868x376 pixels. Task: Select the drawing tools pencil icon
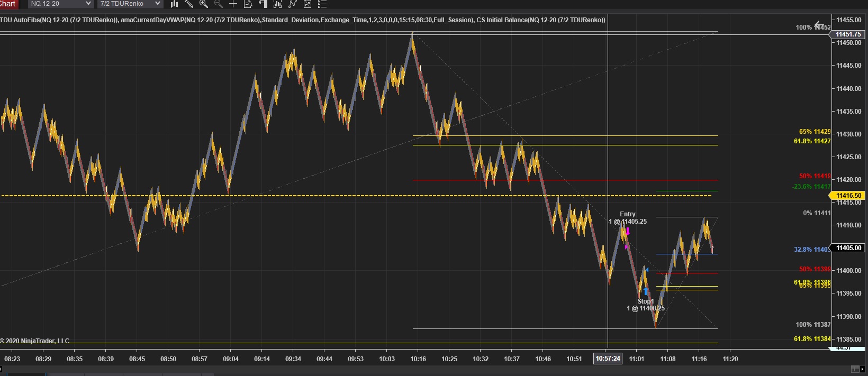(x=189, y=4)
